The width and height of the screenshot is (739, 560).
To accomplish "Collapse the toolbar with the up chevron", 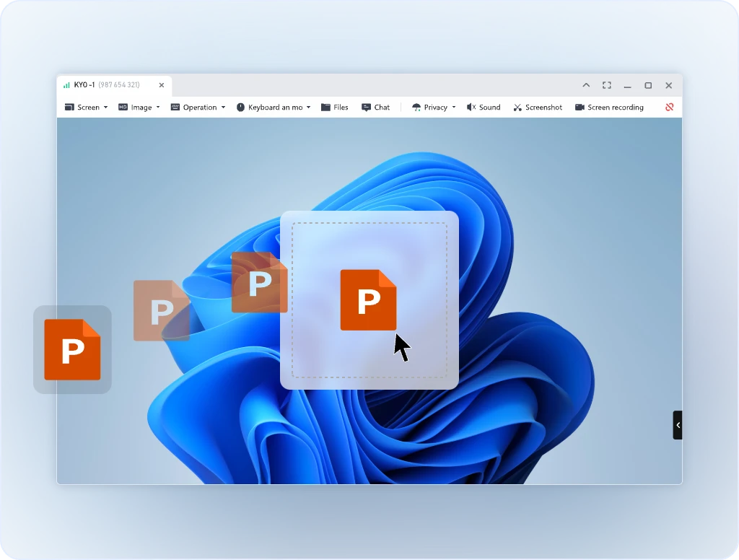I will (x=586, y=85).
